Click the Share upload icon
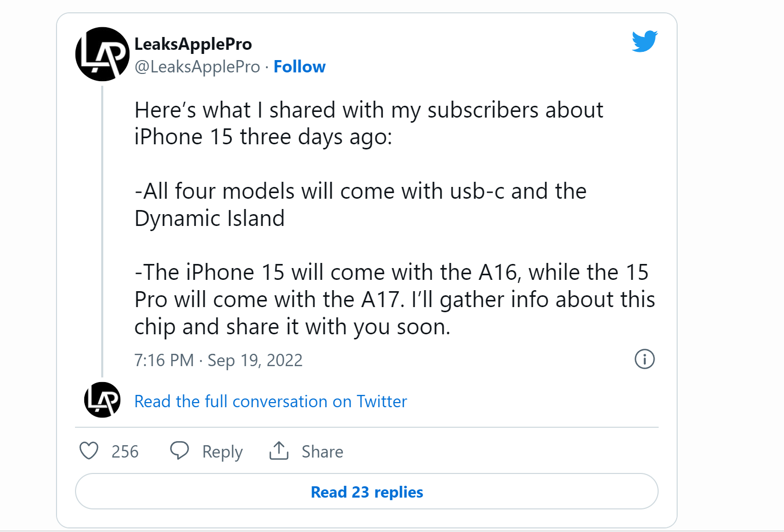 coord(278,450)
